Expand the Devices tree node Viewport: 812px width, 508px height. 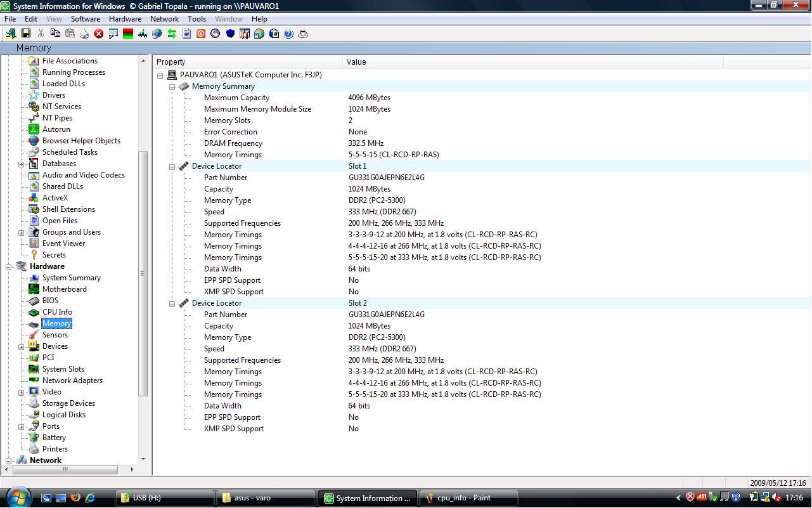[21, 347]
